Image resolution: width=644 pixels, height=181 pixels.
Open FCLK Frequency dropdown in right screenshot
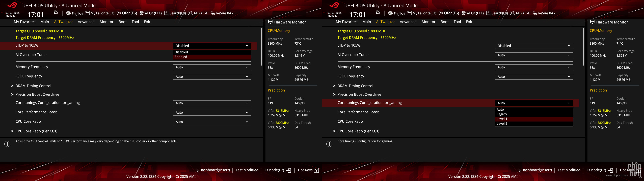click(x=534, y=77)
